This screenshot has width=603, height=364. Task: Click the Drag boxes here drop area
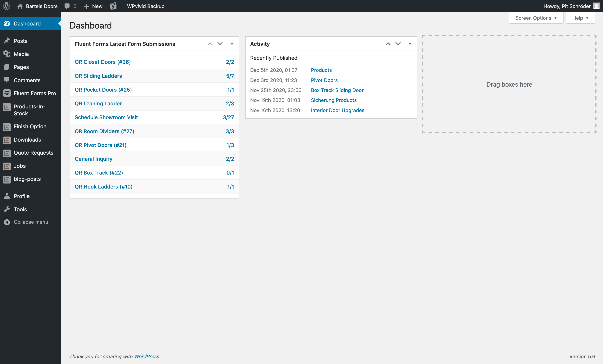[x=509, y=84]
